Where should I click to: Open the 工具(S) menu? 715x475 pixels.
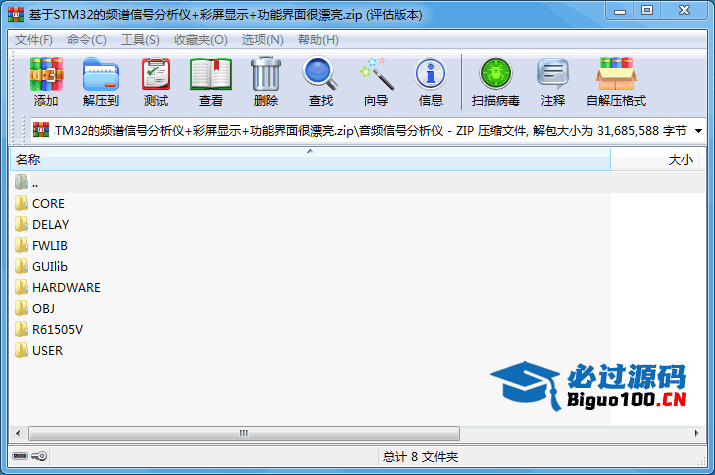click(x=140, y=40)
